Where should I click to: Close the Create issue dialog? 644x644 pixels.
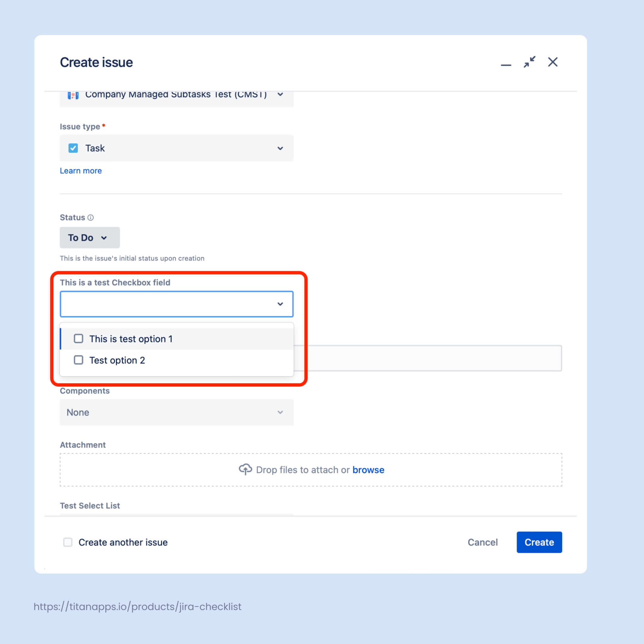click(552, 62)
